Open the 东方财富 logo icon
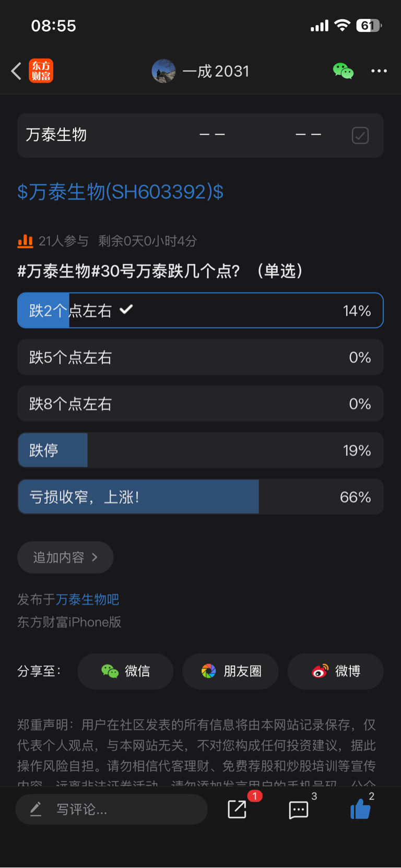 tap(41, 71)
